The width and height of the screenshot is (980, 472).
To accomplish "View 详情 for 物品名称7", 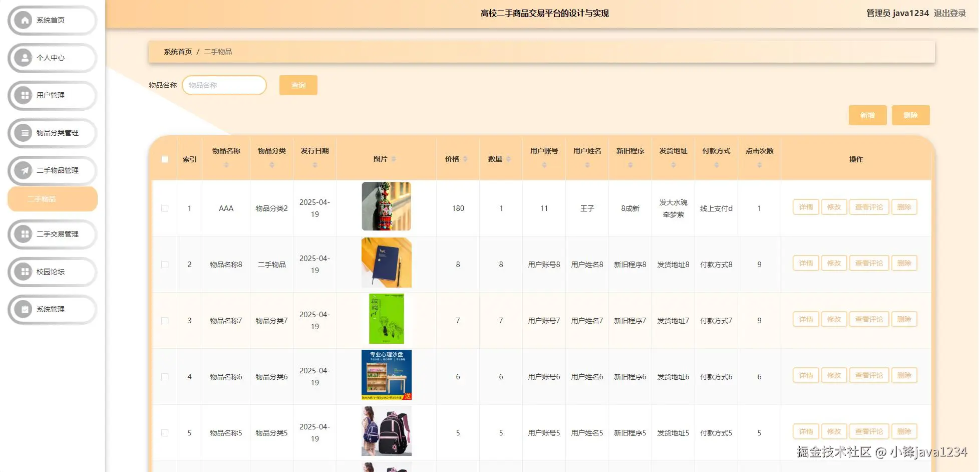I will pos(806,319).
